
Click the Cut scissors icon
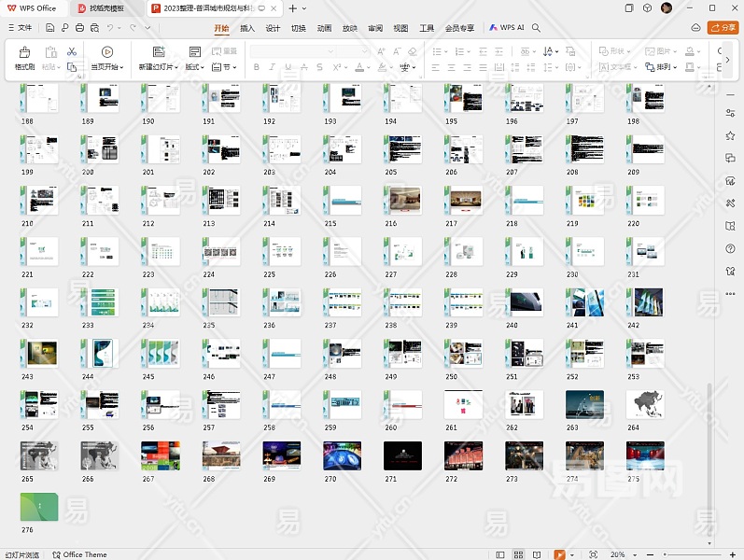tap(72, 52)
